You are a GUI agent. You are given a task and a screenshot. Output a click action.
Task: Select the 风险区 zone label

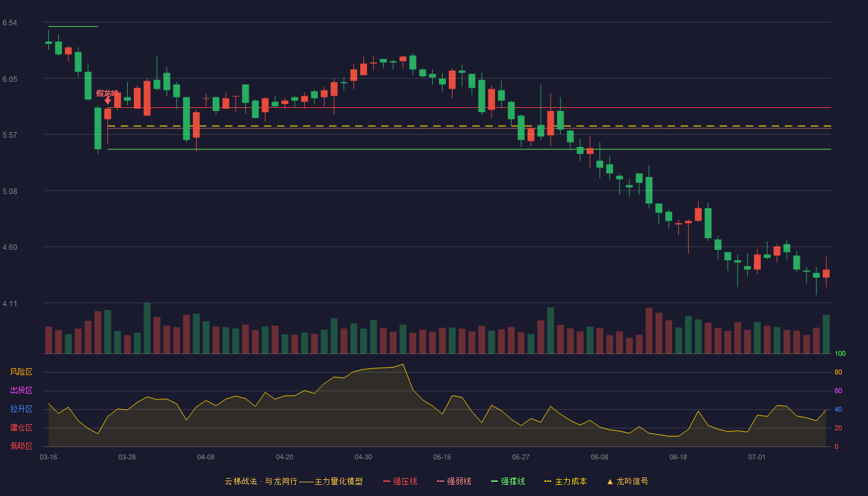tap(21, 372)
